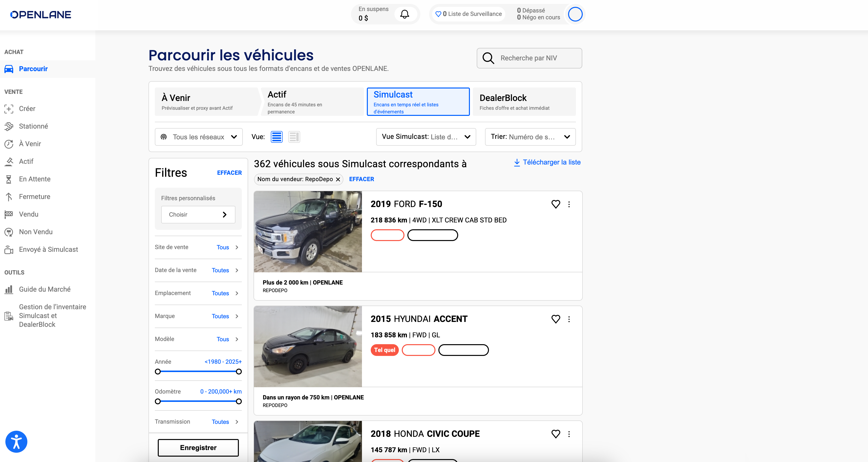Click the Enregistrer button

tap(198, 448)
